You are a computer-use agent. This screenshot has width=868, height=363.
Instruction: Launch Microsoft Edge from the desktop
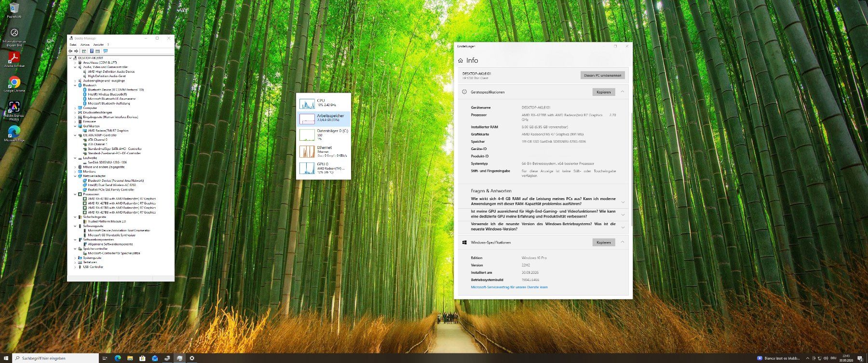(x=14, y=133)
